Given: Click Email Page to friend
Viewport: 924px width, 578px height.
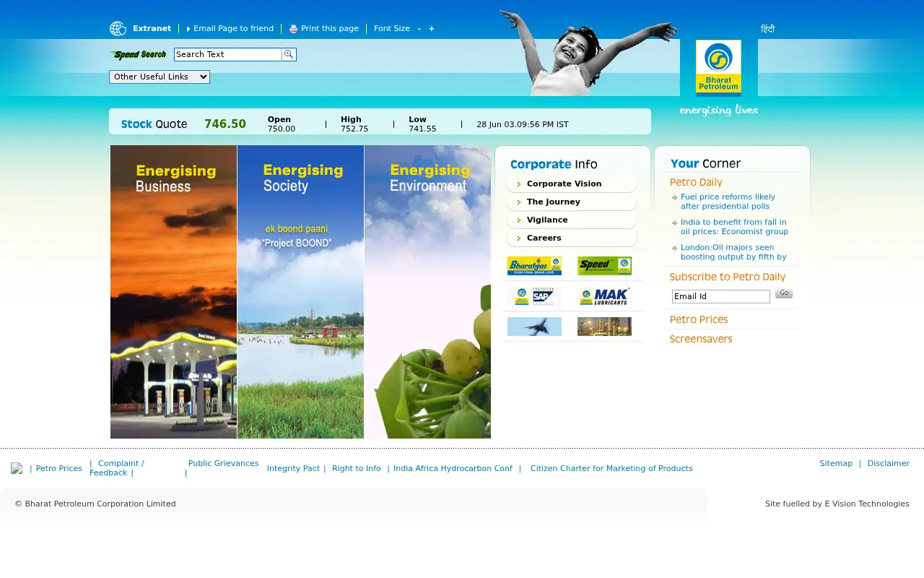Looking at the screenshot, I should click(233, 29).
